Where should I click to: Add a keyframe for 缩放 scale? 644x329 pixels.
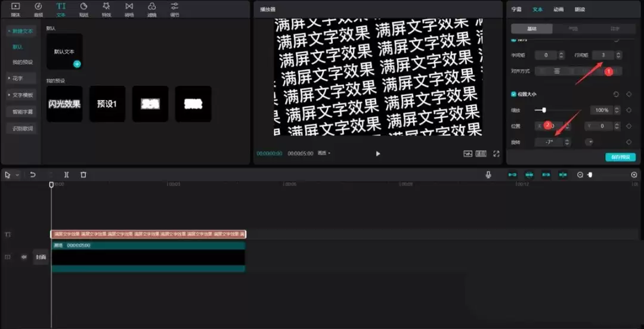coord(629,110)
